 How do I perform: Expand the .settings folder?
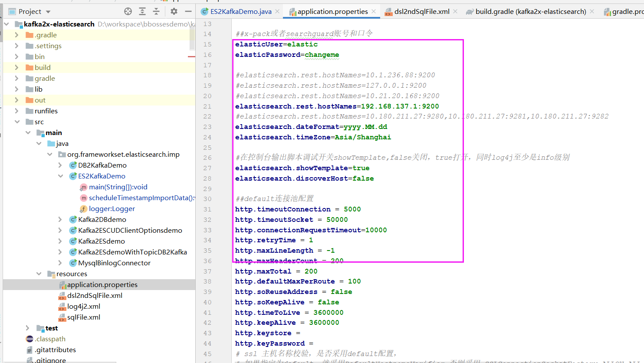click(16, 46)
